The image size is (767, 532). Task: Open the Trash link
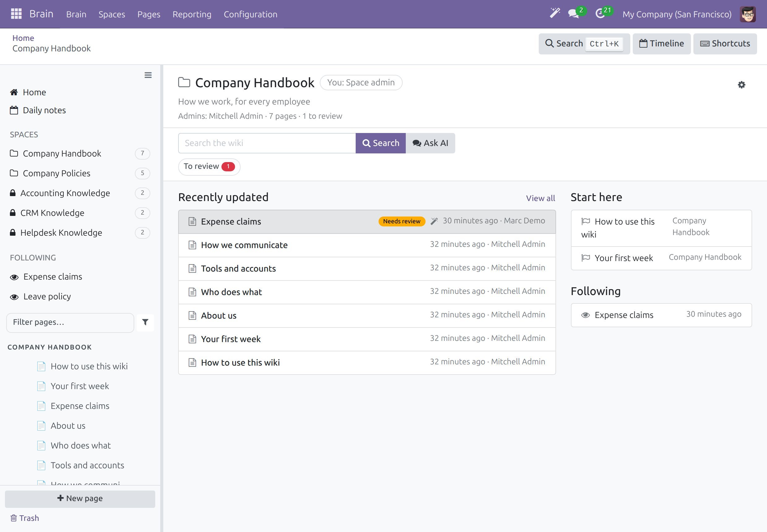tap(25, 518)
